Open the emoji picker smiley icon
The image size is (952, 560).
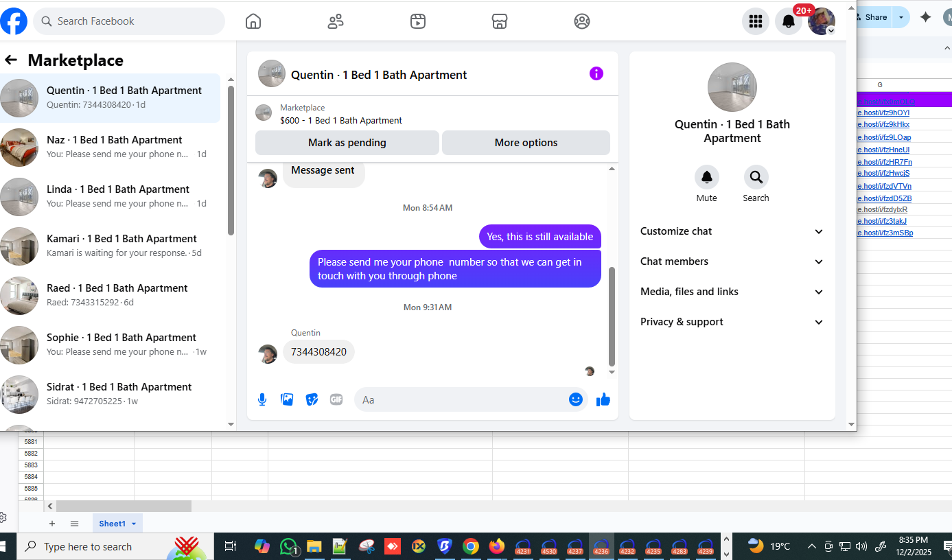pyautogui.click(x=576, y=399)
